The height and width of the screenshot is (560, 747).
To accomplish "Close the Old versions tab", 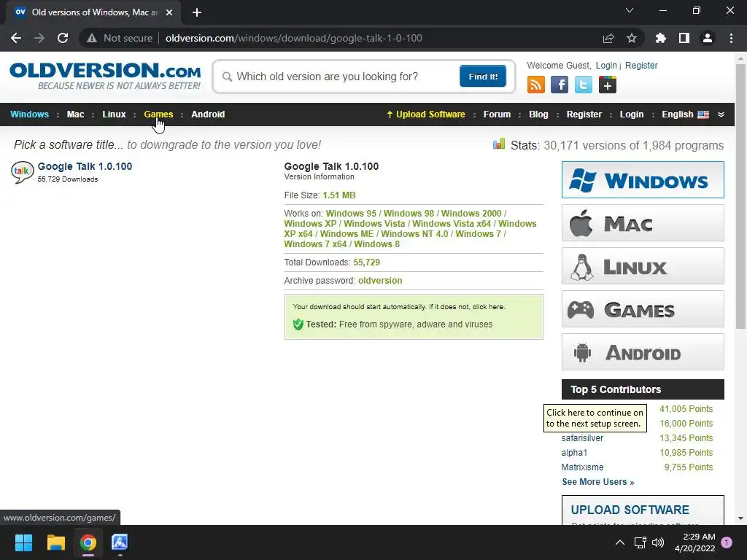I will point(169,12).
